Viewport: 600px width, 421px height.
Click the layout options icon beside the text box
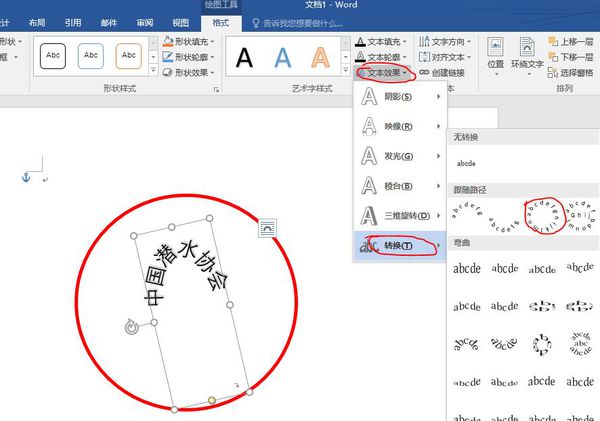(x=267, y=229)
